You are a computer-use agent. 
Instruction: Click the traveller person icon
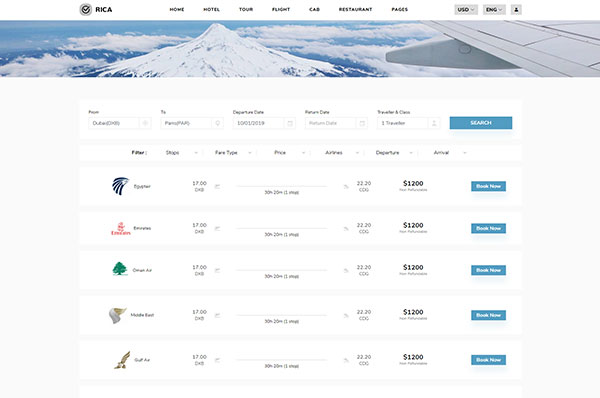tap(434, 123)
